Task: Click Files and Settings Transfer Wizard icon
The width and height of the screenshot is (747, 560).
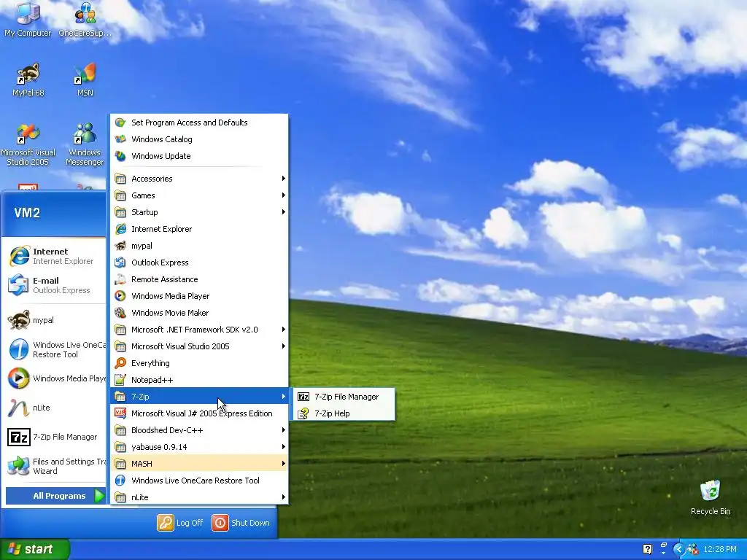Action: point(19,466)
